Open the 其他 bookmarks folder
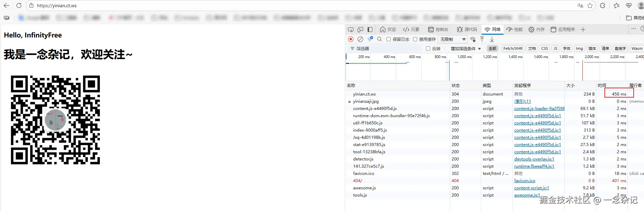 point(635,18)
